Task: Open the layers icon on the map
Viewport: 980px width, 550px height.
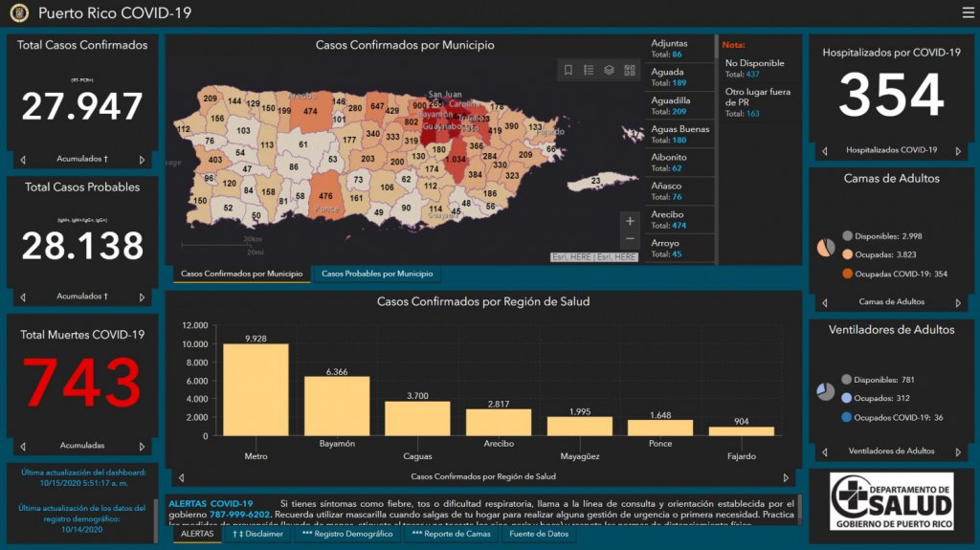Action: click(609, 70)
